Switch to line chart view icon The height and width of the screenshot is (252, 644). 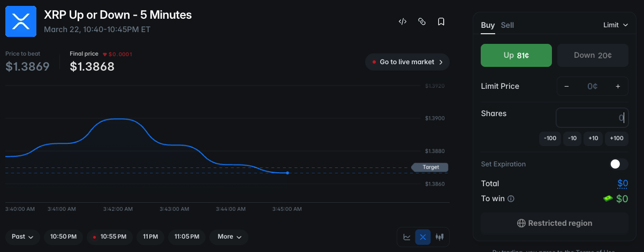point(407,236)
